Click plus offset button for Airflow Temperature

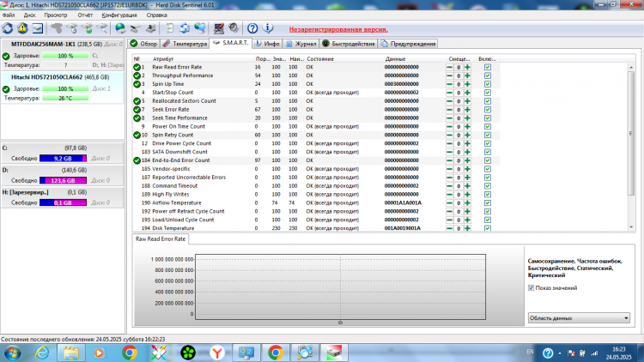(x=467, y=202)
